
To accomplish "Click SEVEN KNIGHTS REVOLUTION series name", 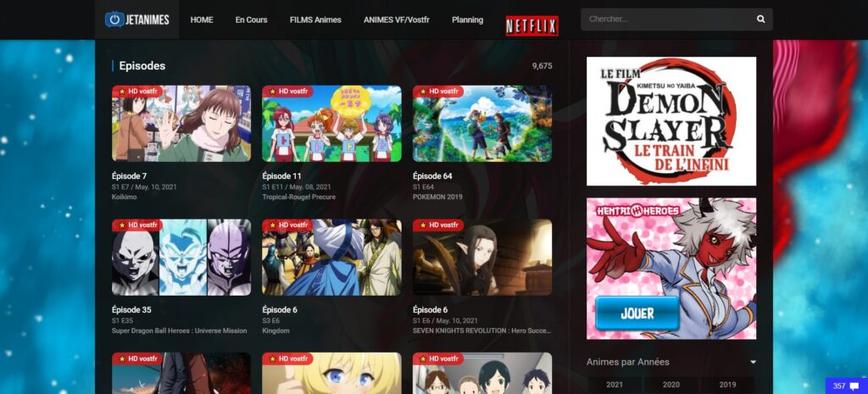I will click(x=481, y=331).
